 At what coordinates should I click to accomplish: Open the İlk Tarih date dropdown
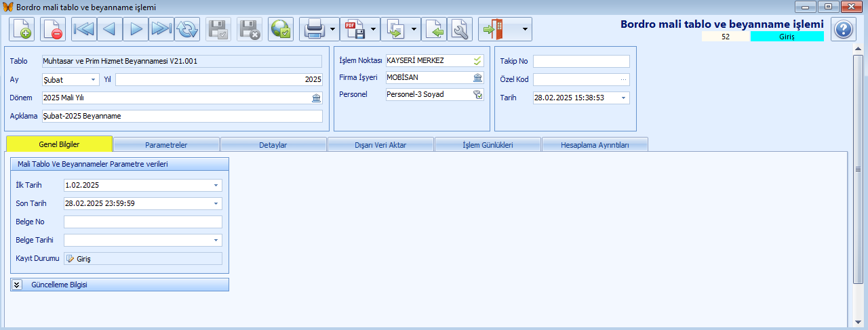216,185
